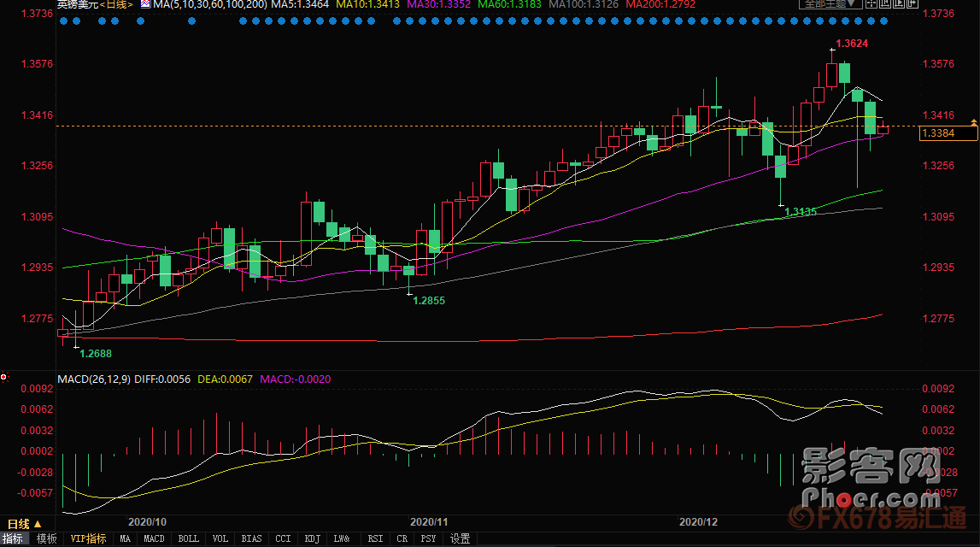
Task: Select the BOLL indicator tab
Action: point(188,538)
